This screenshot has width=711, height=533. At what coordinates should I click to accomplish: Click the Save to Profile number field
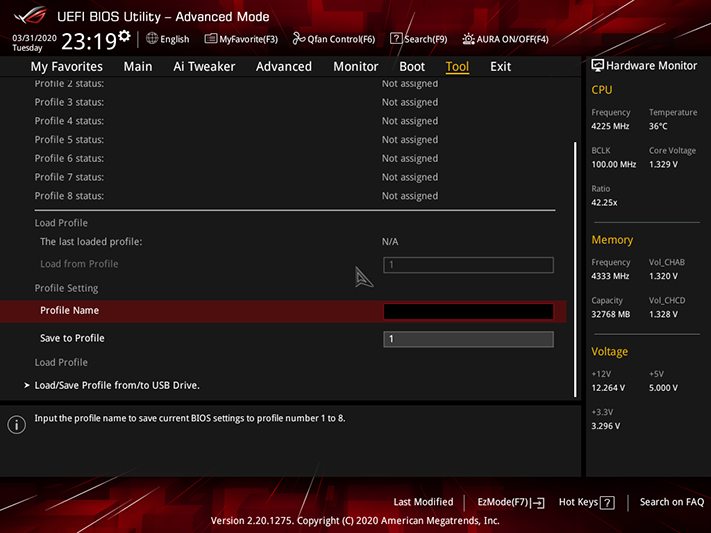coord(468,339)
